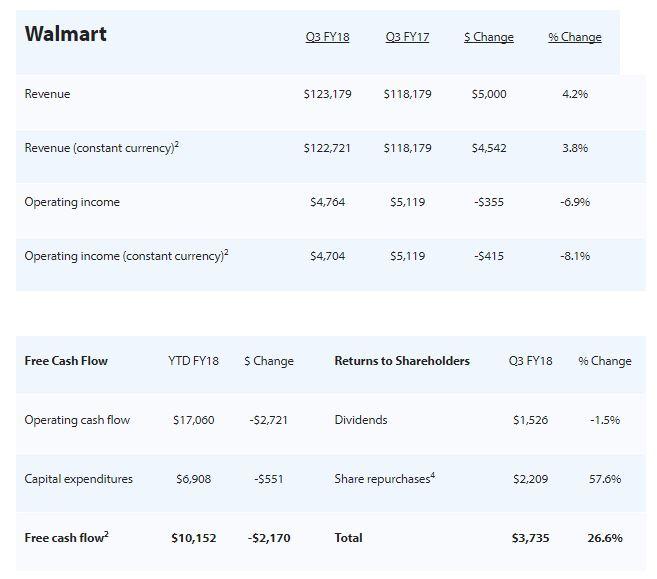
Task: Click Q3 FY18 header beside Returns to Shareholders
Action: pos(530,361)
